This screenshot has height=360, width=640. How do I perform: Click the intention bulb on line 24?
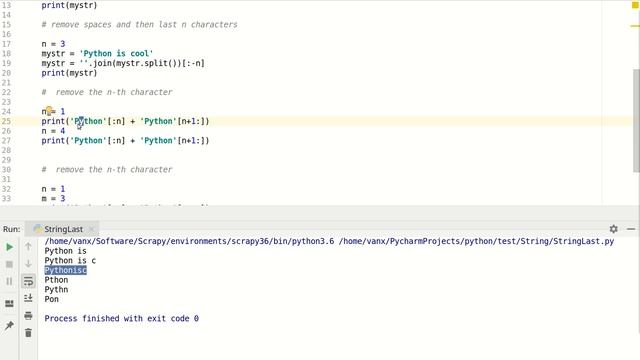(x=49, y=110)
